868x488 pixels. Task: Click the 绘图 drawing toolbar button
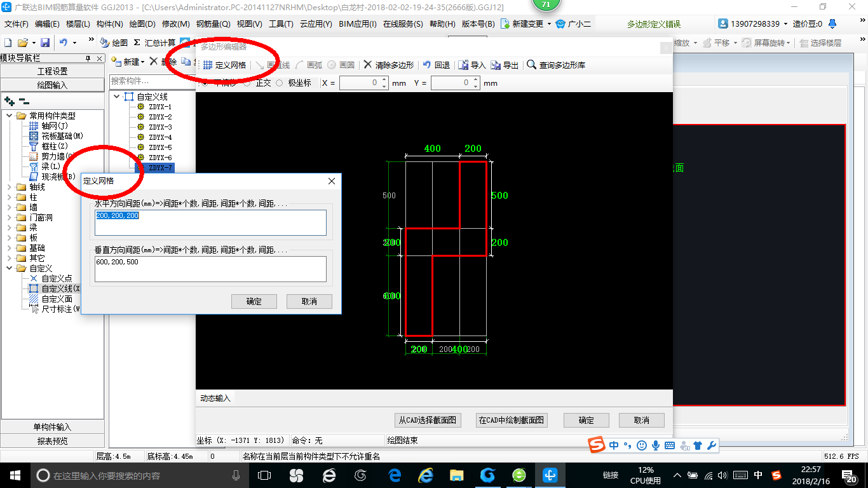[x=114, y=43]
